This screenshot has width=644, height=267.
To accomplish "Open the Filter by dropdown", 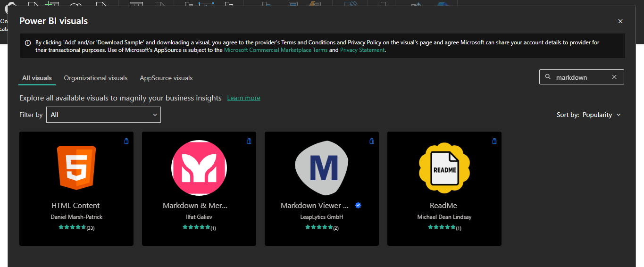I will [103, 115].
